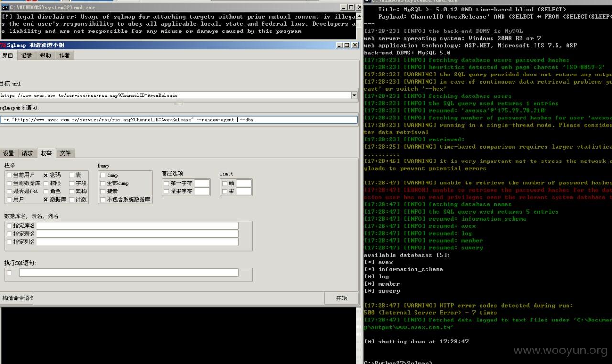Enable the 角色 checkbox

[x=46, y=192]
